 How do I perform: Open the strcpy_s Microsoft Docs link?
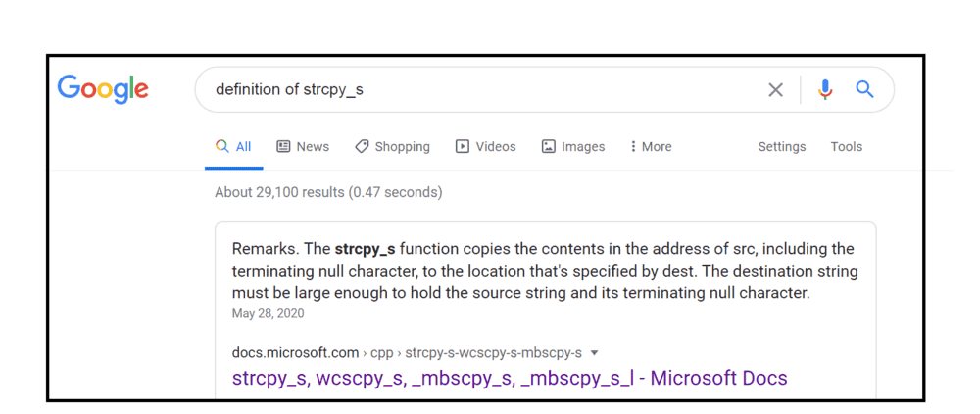(510, 378)
